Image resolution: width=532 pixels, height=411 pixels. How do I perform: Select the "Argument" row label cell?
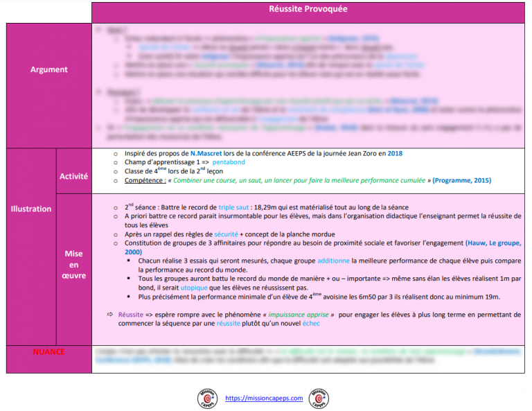[48, 69]
